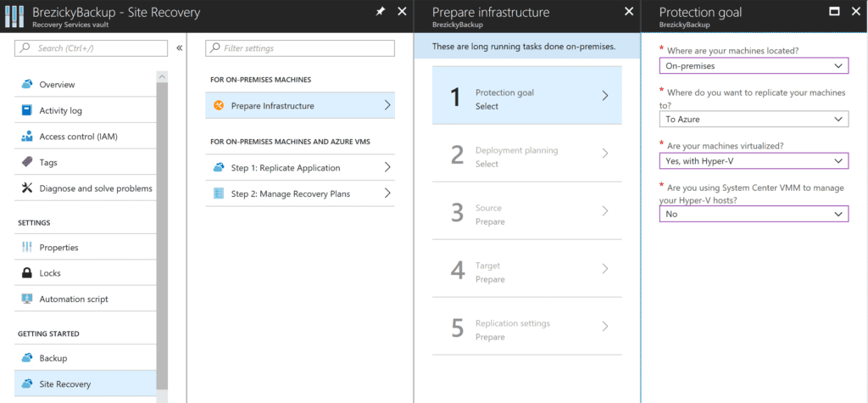Click the Filter settings input field
Viewport: 868px width, 403px height.
coord(300,48)
